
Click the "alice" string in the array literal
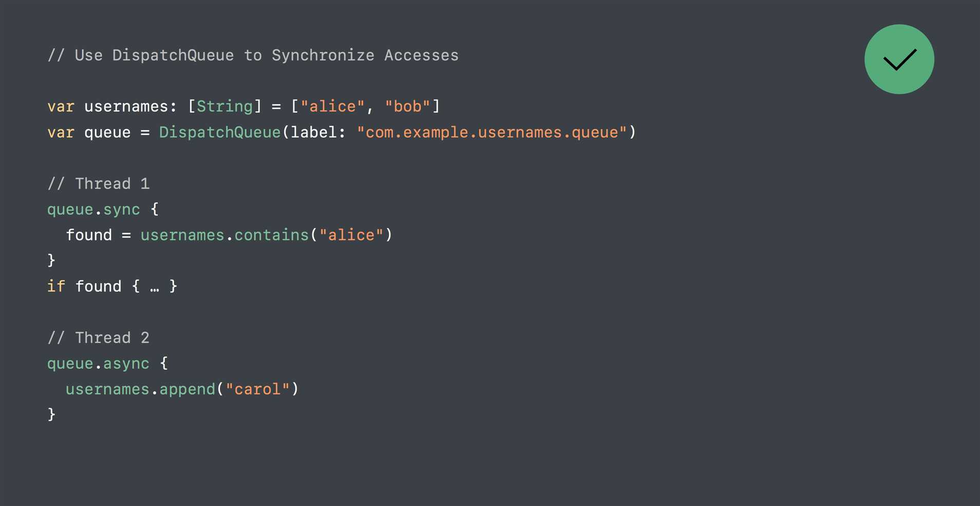pos(332,106)
